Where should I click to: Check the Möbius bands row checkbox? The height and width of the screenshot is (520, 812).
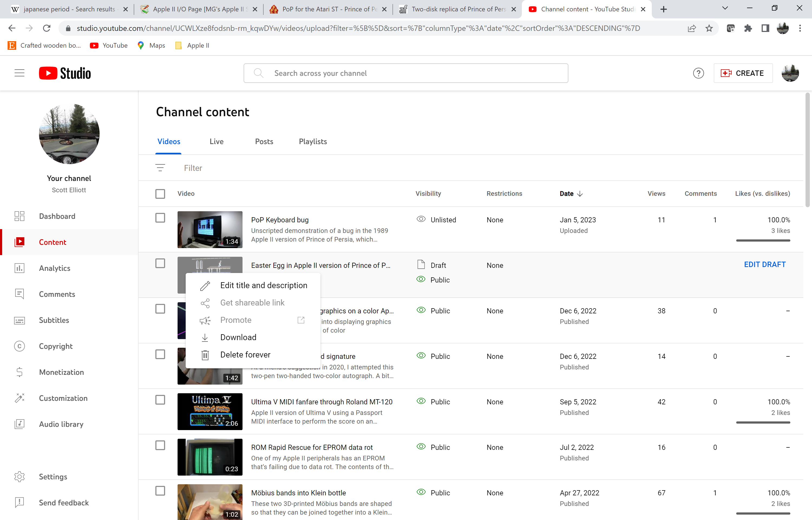160,491
